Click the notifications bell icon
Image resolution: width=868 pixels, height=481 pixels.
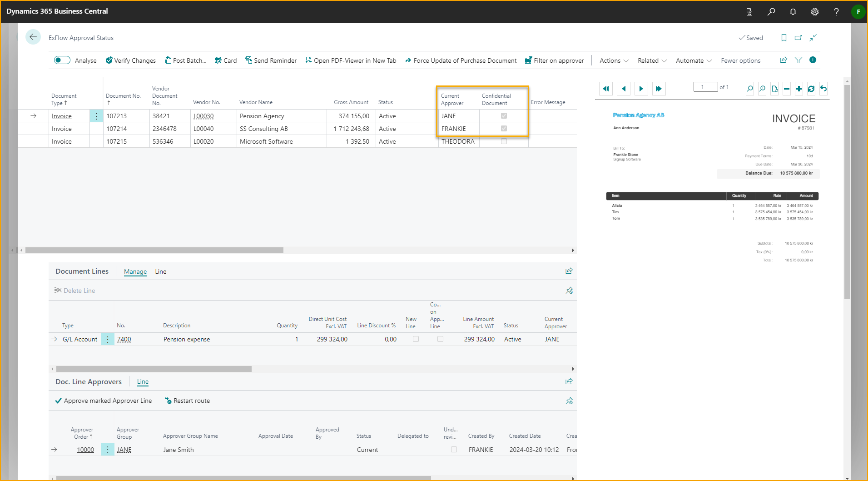click(793, 11)
